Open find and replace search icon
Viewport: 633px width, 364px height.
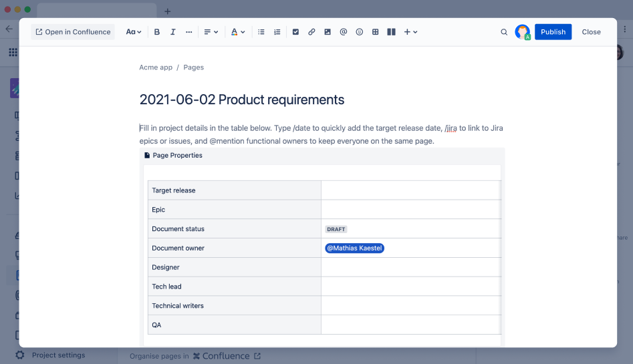tap(504, 32)
